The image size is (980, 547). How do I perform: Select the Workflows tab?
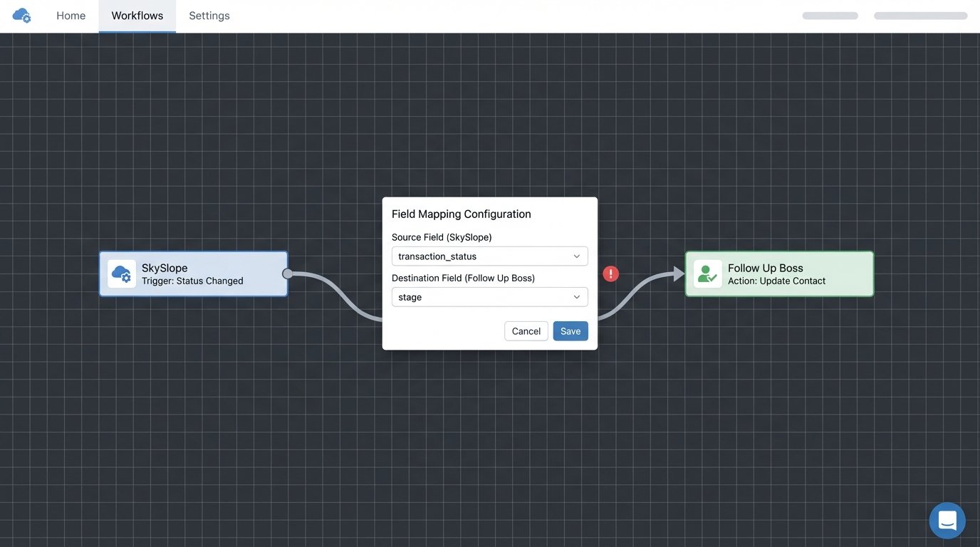pyautogui.click(x=137, y=16)
